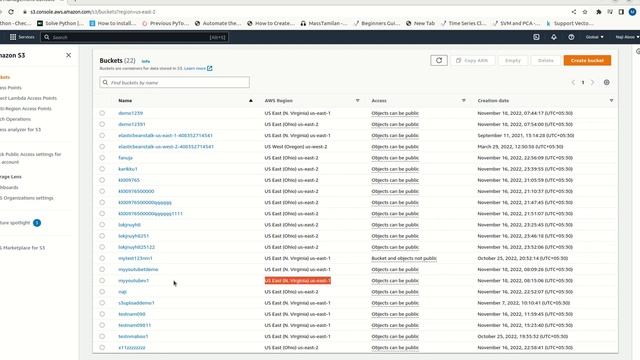The image size is (640, 360).
Task: Click the Delete button
Action: coord(545,60)
